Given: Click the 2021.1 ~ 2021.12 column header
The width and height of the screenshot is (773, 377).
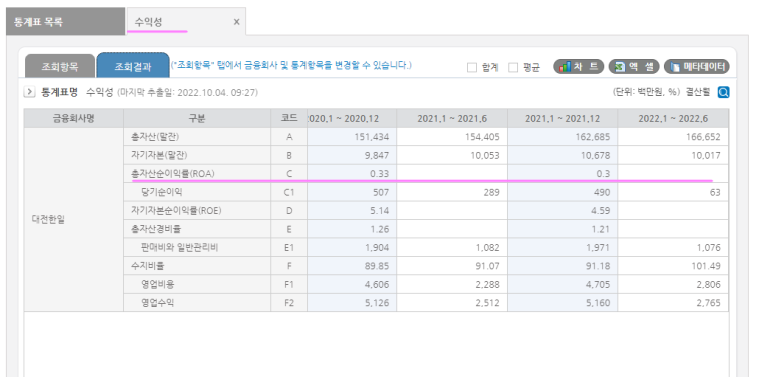Looking at the screenshot, I should (562, 119).
